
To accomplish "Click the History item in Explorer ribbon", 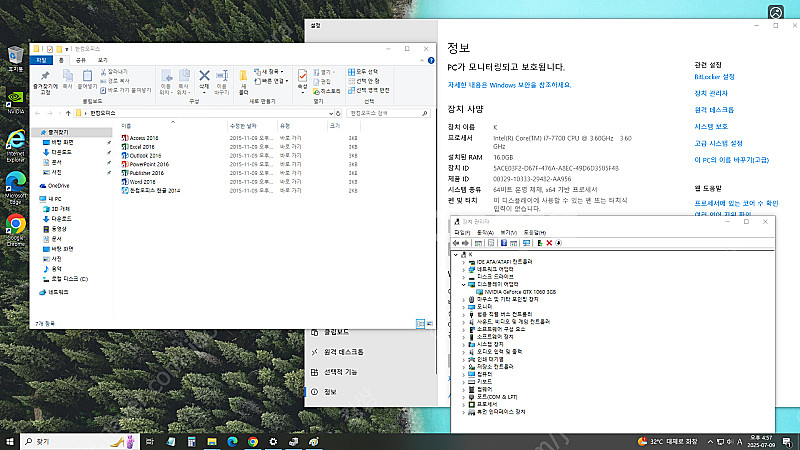I will click(x=327, y=91).
